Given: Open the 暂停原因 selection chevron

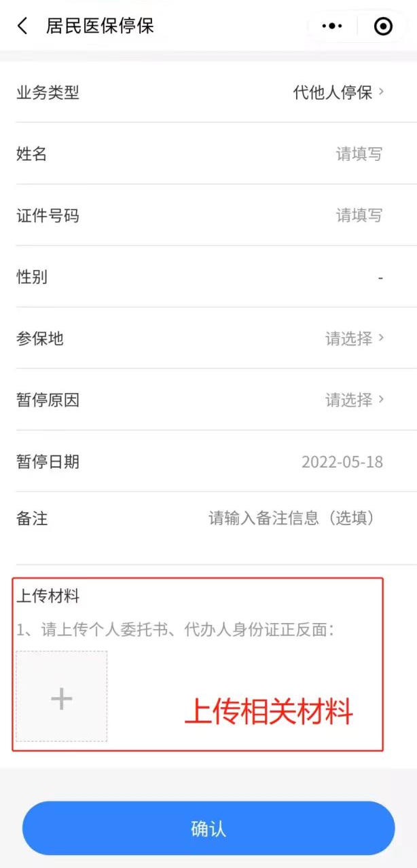Looking at the screenshot, I should click(381, 399).
